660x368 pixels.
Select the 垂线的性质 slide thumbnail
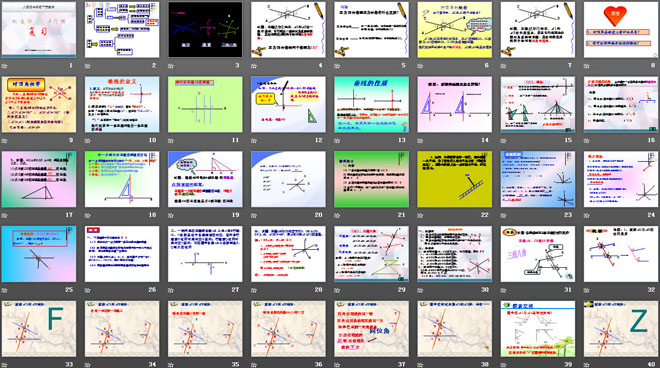pos(371,104)
